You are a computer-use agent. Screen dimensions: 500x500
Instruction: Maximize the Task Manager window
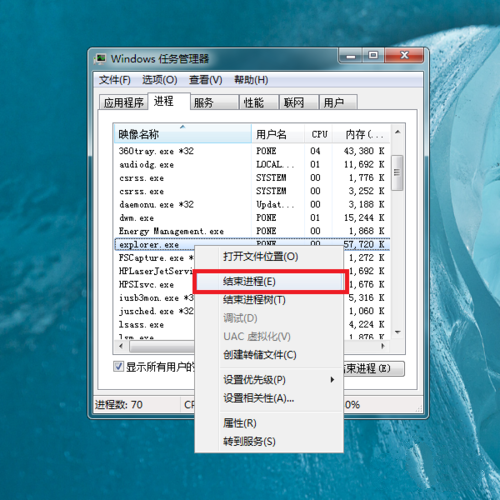pos(373,56)
